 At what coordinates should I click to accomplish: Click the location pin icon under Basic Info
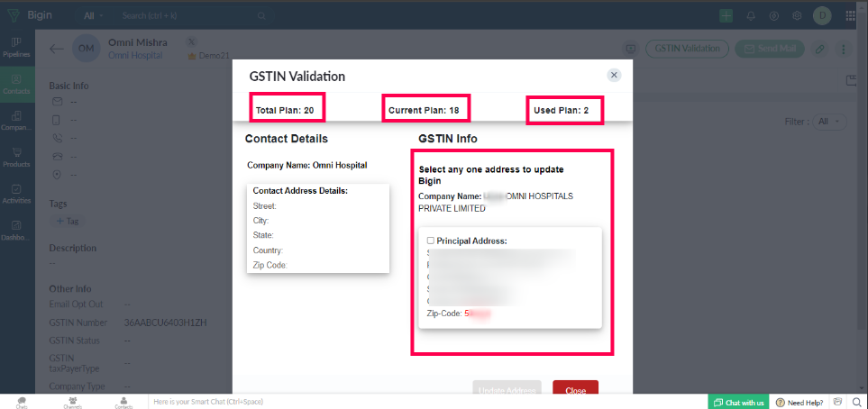[x=57, y=175]
